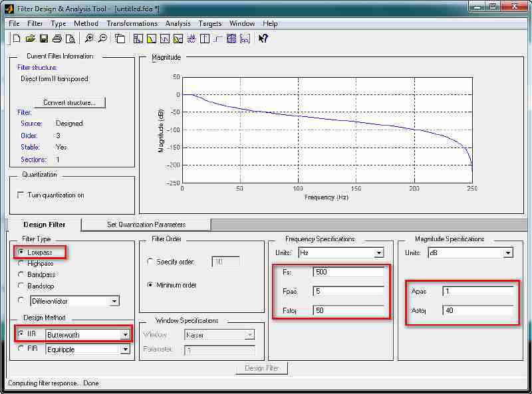Select the Highpass filter type
The height and width of the screenshot is (394, 532).
click(x=21, y=263)
